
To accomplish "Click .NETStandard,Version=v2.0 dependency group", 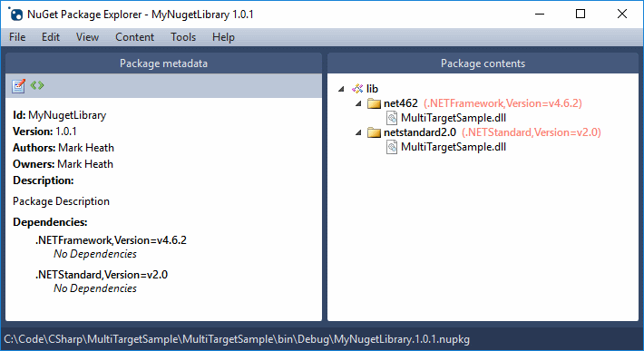I will (102, 275).
